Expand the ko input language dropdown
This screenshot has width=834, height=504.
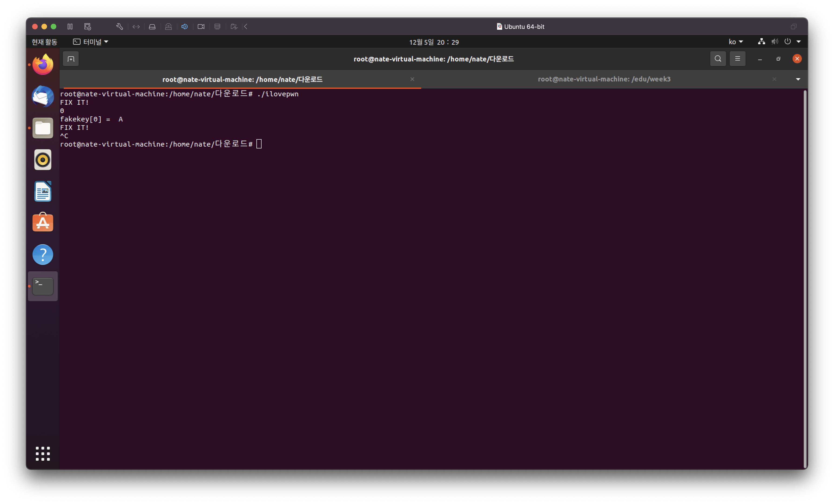coord(736,42)
